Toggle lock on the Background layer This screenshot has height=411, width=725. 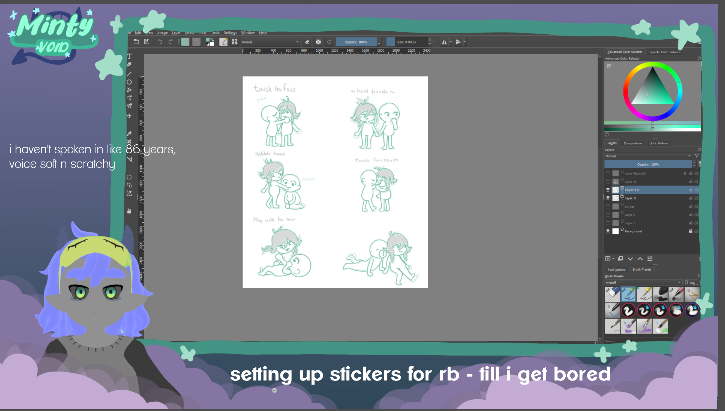(691, 231)
